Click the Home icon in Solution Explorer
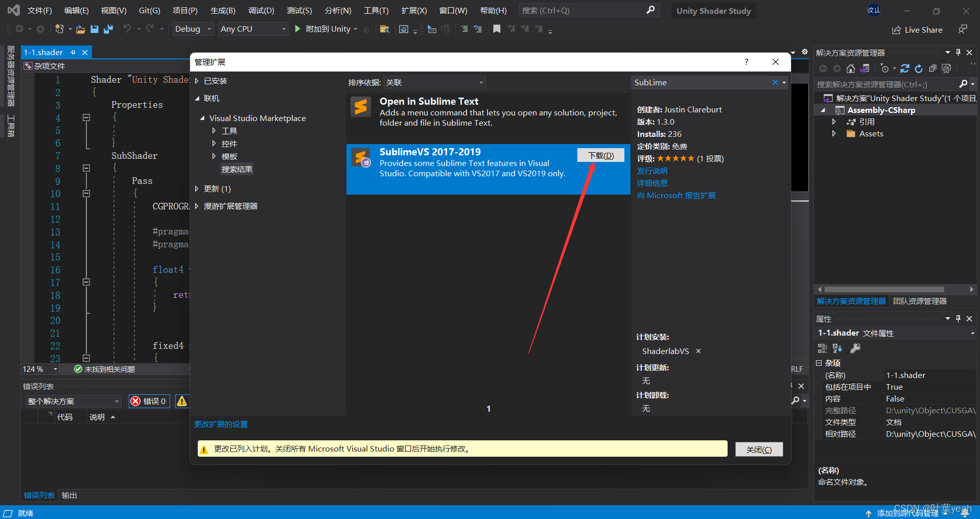 (x=851, y=68)
